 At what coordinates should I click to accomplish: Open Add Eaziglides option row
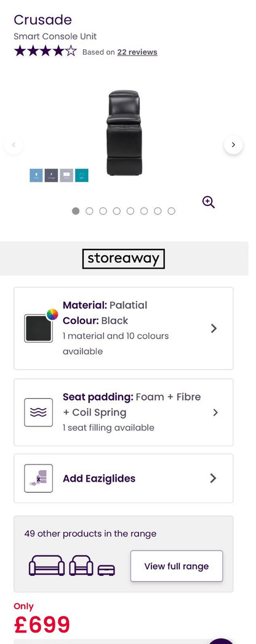tap(124, 478)
